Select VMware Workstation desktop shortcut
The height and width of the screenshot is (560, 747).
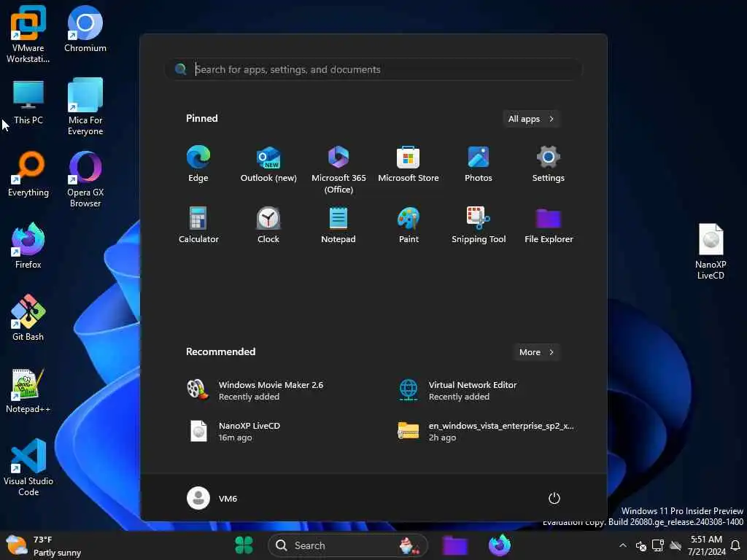28,34
